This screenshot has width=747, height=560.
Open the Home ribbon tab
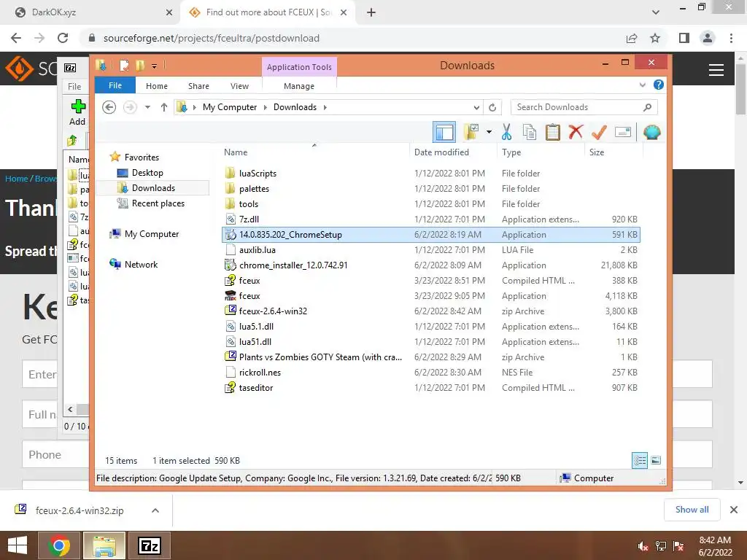pyautogui.click(x=157, y=86)
